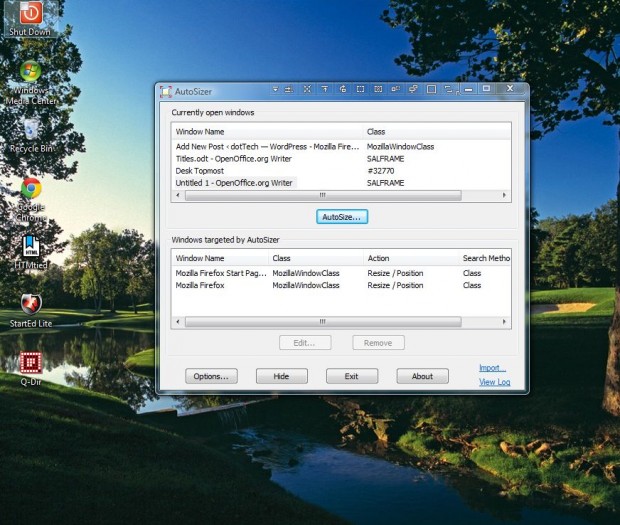Click the StartEd Lite desktop icon
Screen dimensions: 620x525
(x=31, y=305)
